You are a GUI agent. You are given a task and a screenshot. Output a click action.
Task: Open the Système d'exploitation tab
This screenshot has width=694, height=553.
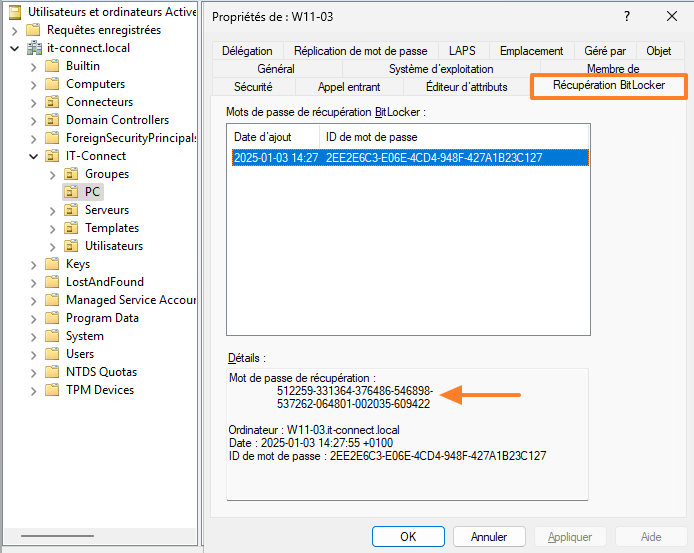click(x=441, y=69)
